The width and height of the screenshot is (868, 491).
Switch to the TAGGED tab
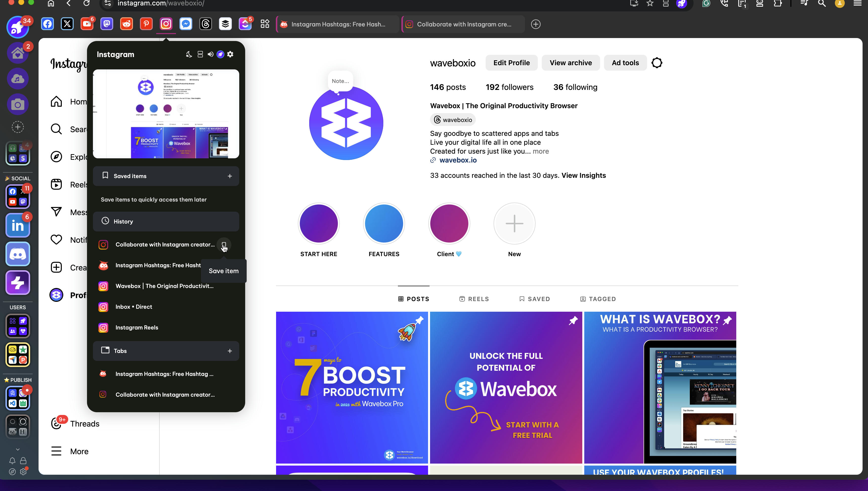tap(598, 299)
